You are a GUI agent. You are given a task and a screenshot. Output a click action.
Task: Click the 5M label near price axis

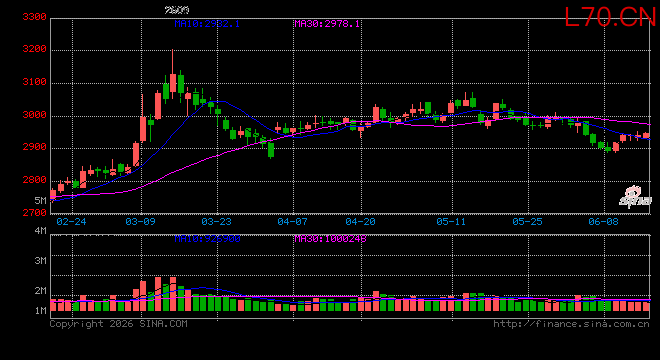[40, 200]
